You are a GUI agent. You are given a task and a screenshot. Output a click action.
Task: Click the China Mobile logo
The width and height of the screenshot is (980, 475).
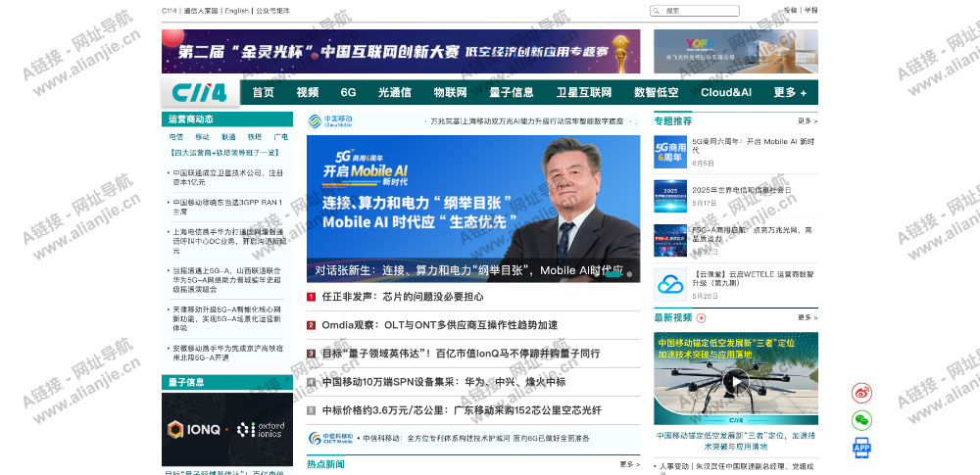[x=330, y=121]
